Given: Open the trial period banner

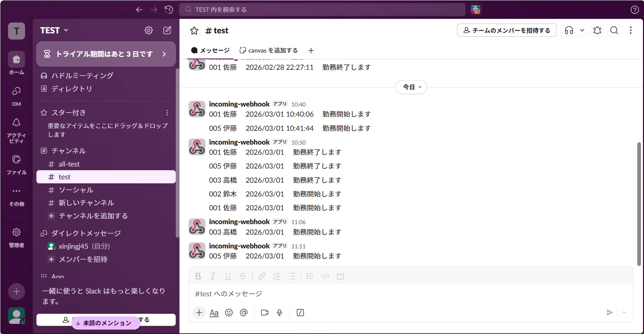Looking at the screenshot, I should tap(106, 54).
